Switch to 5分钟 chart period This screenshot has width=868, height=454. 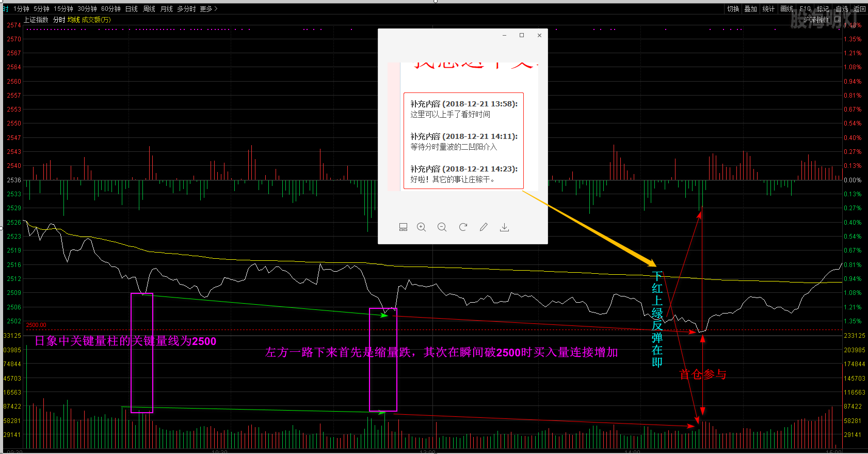tap(41, 9)
